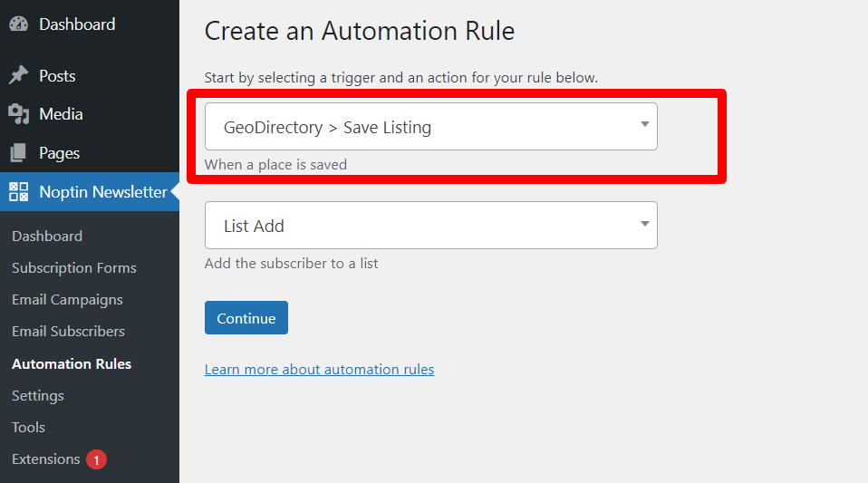Navigate to the Pages menu
The width and height of the screenshot is (868, 483).
(59, 153)
